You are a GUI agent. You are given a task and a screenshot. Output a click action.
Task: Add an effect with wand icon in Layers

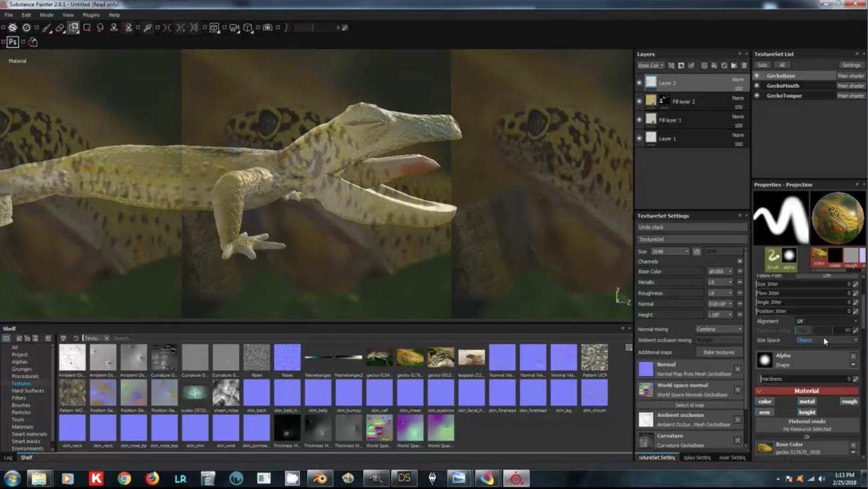pos(691,65)
